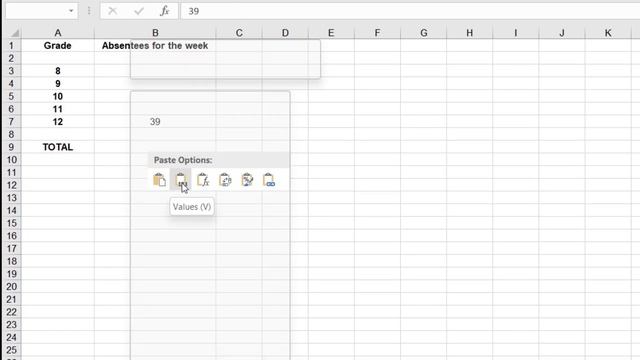Select the row 10 header
Screen dimensions: 640x360
11,160
